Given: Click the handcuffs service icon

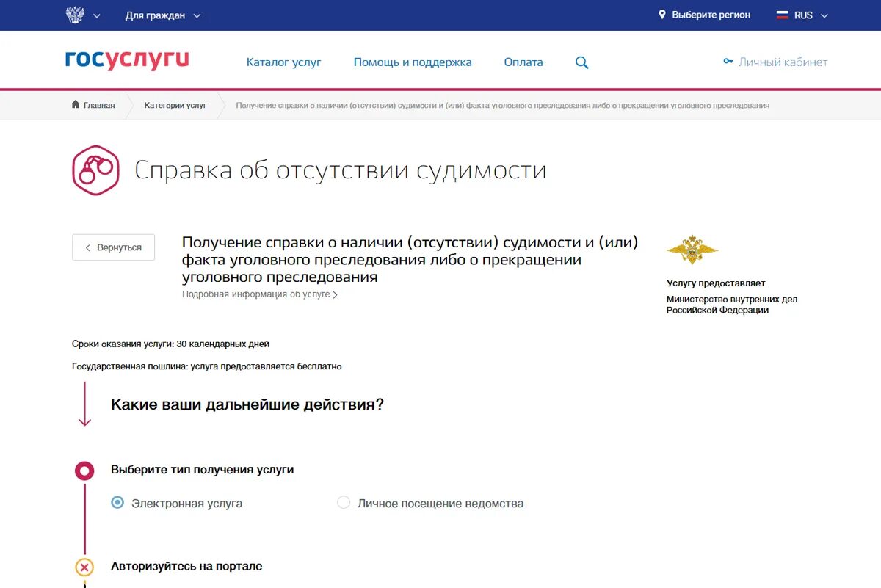Looking at the screenshot, I should [95, 170].
